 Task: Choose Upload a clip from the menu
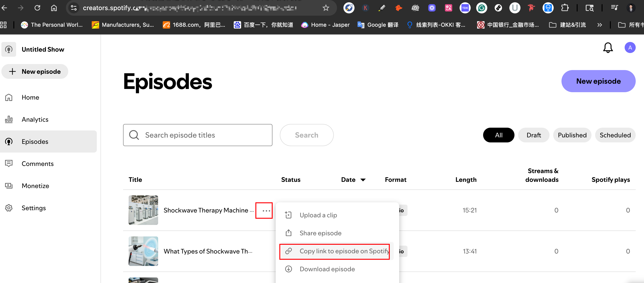pyautogui.click(x=337, y=215)
